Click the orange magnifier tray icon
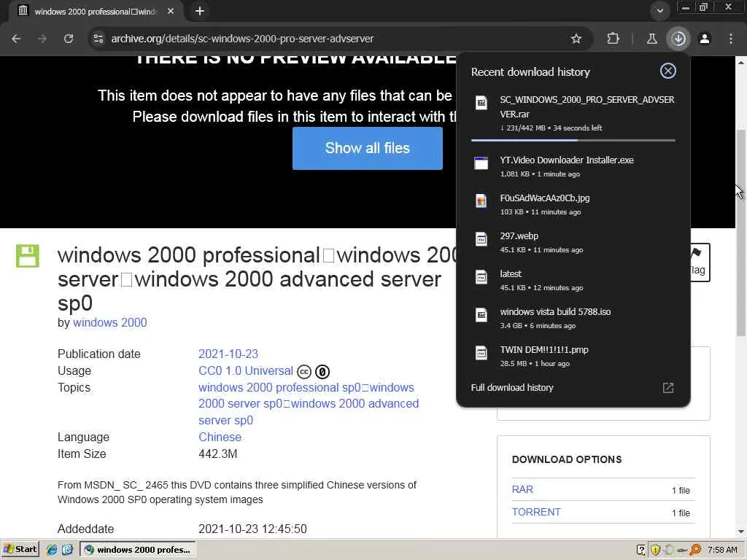This screenshot has height=560, width=747. click(695, 550)
